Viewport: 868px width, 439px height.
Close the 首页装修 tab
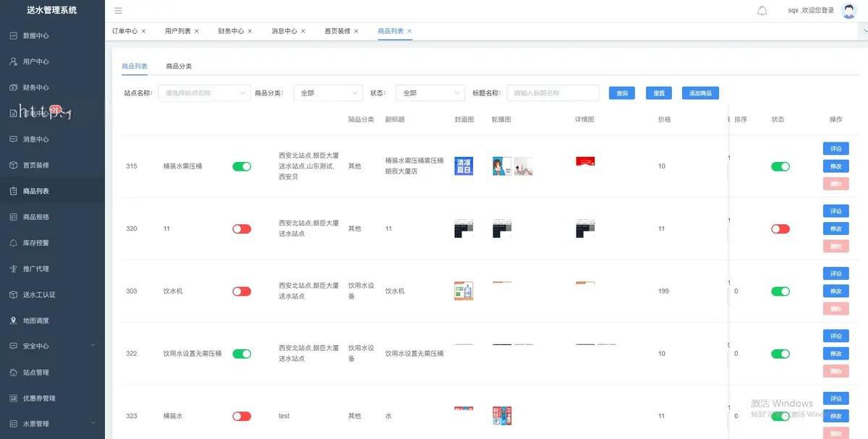click(x=356, y=31)
